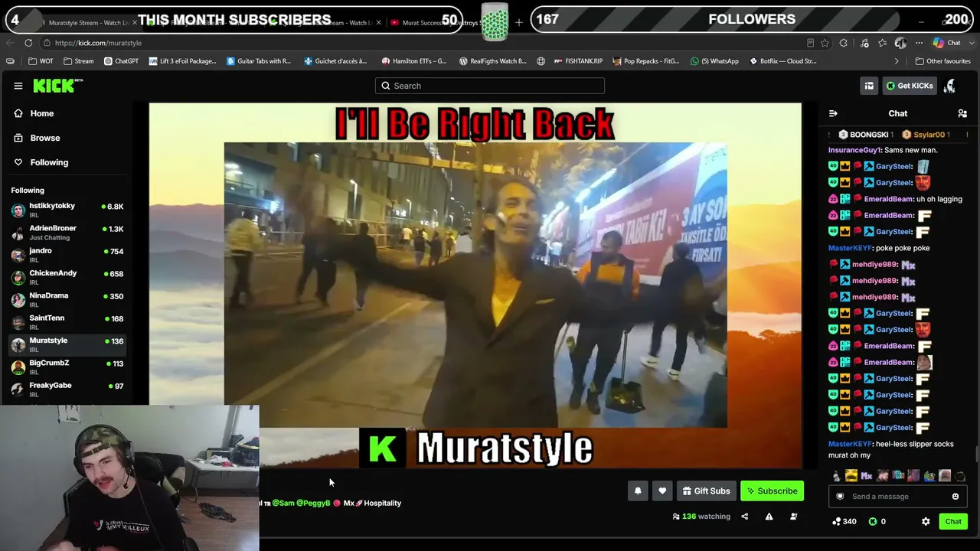The image size is (980, 551).
Task: Click the chat scrollbar
Action: 976,453
